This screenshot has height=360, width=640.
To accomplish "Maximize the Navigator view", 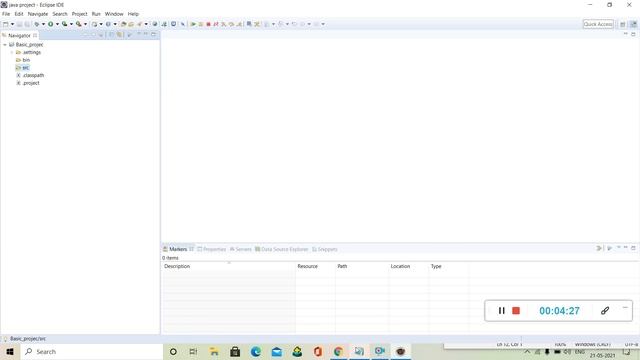I will point(153,35).
